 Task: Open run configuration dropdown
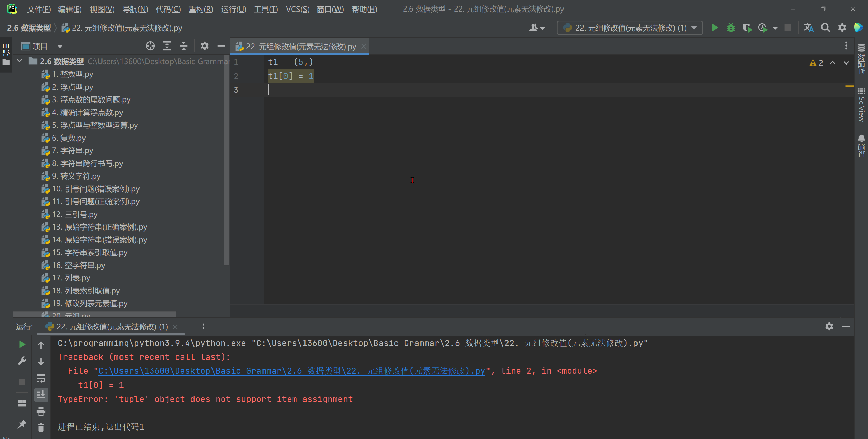[x=630, y=28]
